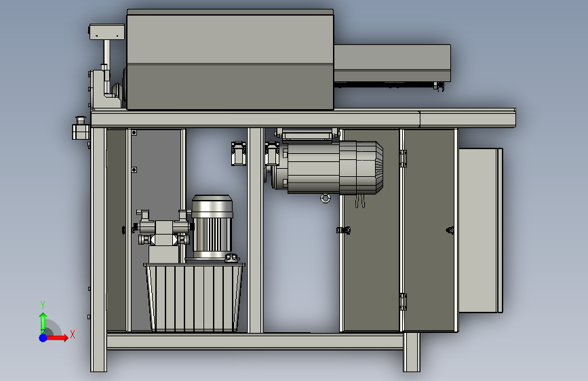The width and height of the screenshot is (588, 381).
Task: Select the smaller extension cover right of the housing
Action: click(x=392, y=63)
